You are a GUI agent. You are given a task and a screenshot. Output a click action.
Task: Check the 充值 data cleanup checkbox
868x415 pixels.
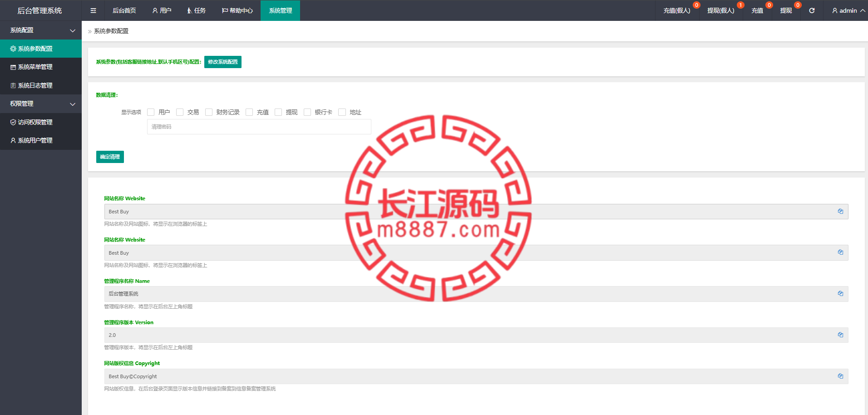249,112
